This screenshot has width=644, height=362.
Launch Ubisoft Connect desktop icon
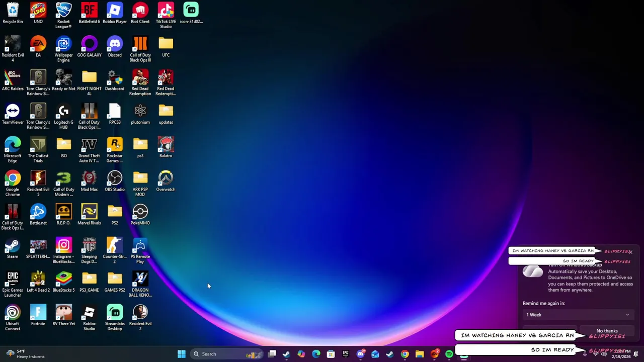[13, 318]
